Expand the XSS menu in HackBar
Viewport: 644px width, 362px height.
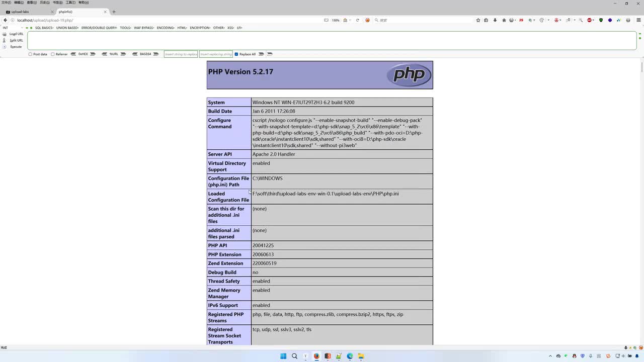pos(231,28)
